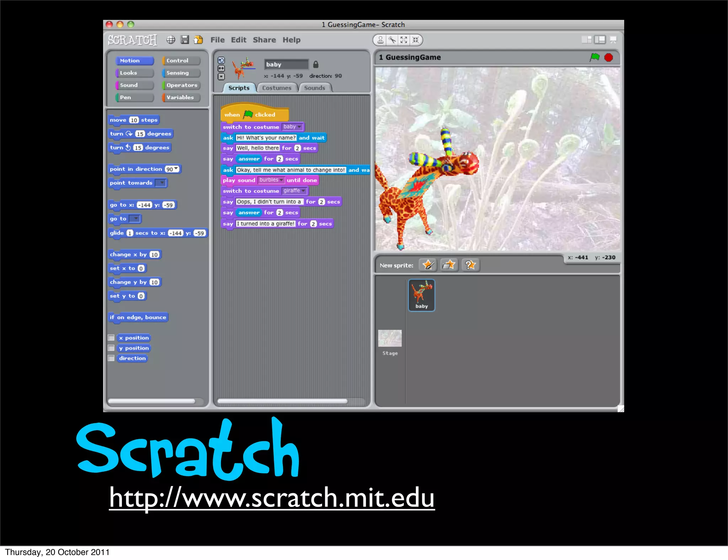The image size is (728, 560).
Task: Open point in direction 90 dropdown
Action: pos(176,169)
